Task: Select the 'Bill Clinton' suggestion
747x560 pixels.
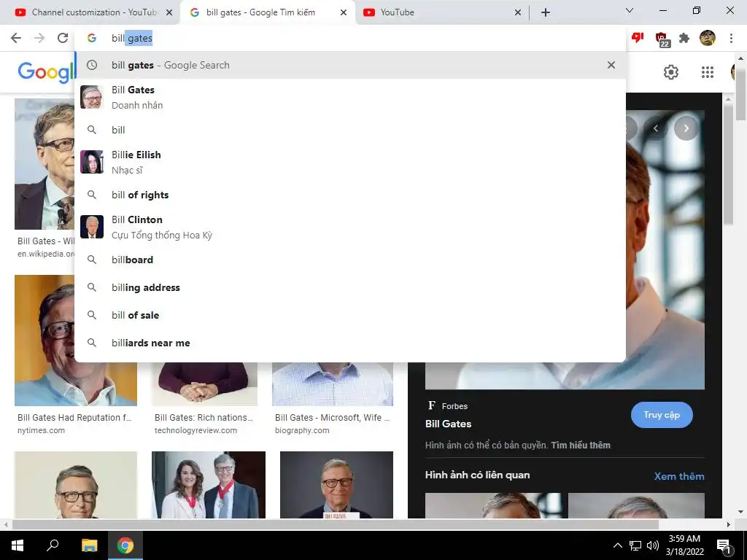Action: click(350, 227)
